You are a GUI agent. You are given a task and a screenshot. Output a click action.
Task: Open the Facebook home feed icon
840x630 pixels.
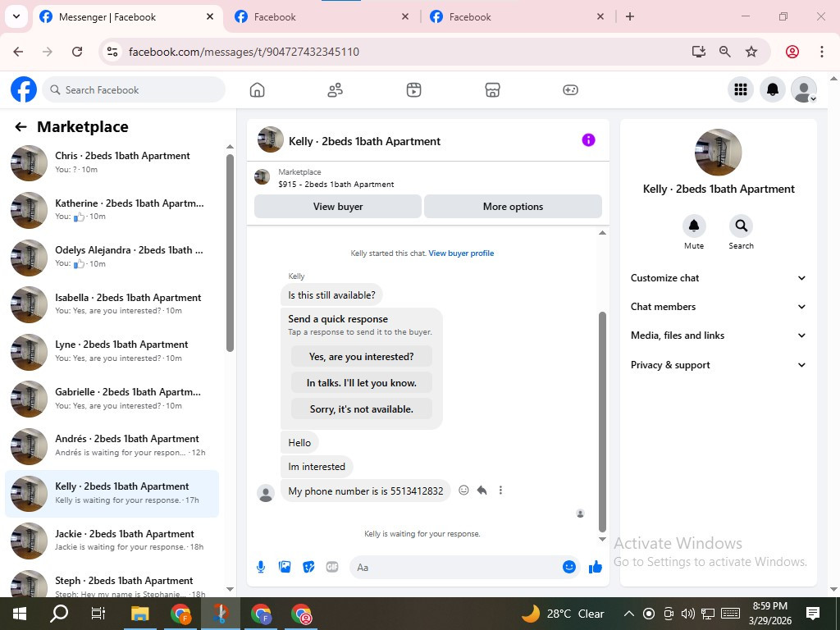[x=257, y=90]
